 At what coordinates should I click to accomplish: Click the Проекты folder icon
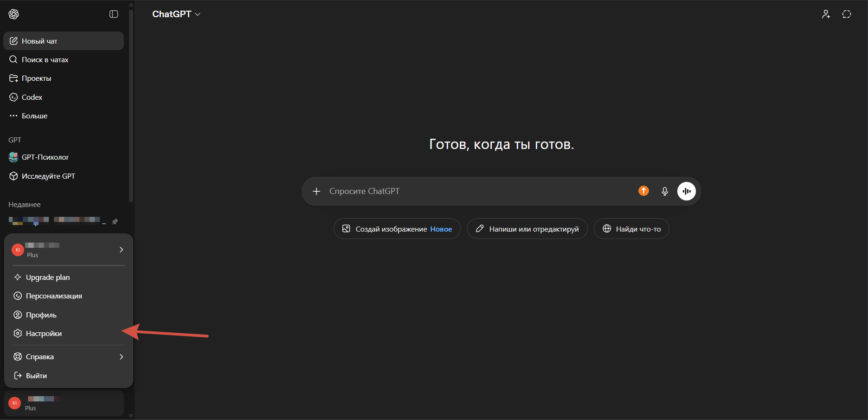[13, 78]
